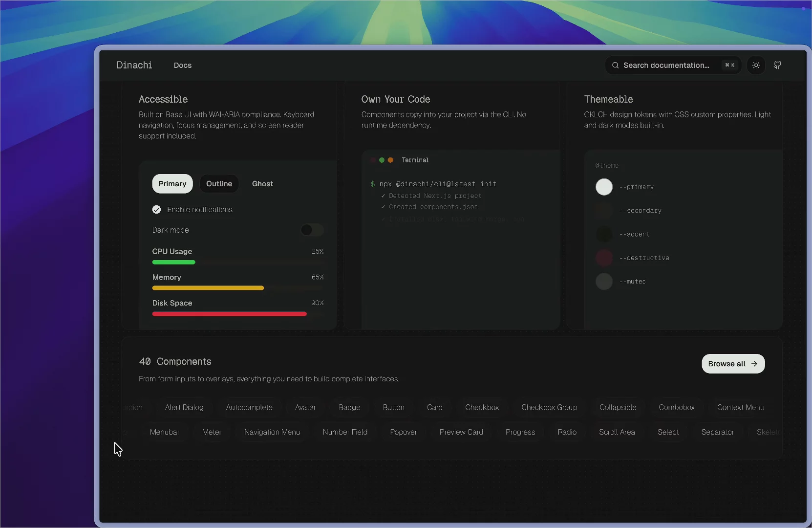Click the Memory progress bar

(238, 288)
